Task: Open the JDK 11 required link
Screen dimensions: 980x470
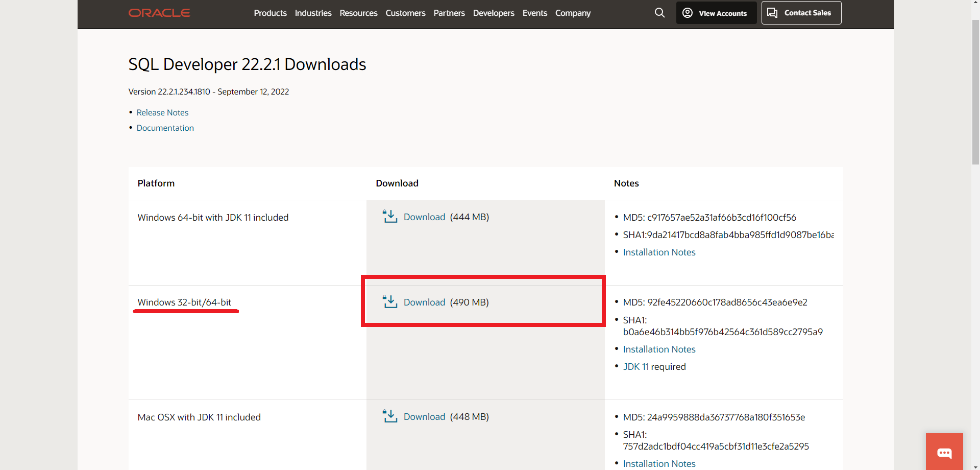Action: coord(635,367)
